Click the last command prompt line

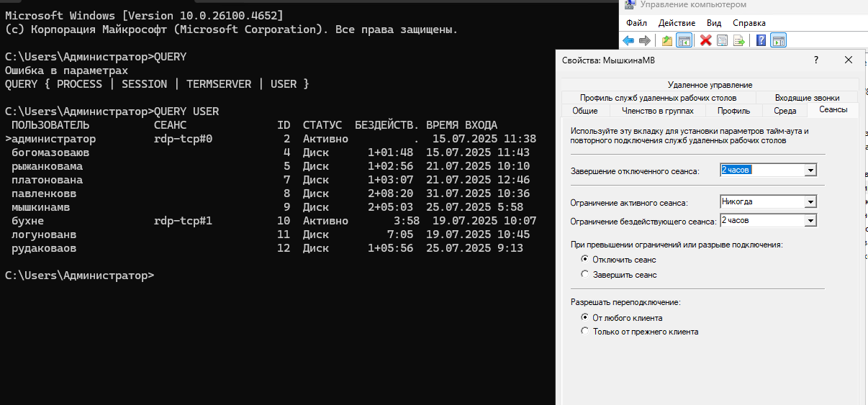tap(79, 276)
